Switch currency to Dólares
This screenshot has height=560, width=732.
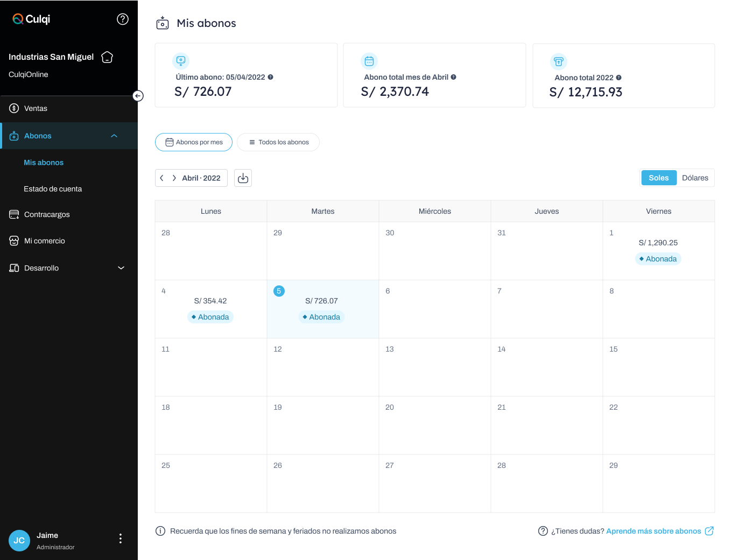click(x=695, y=178)
